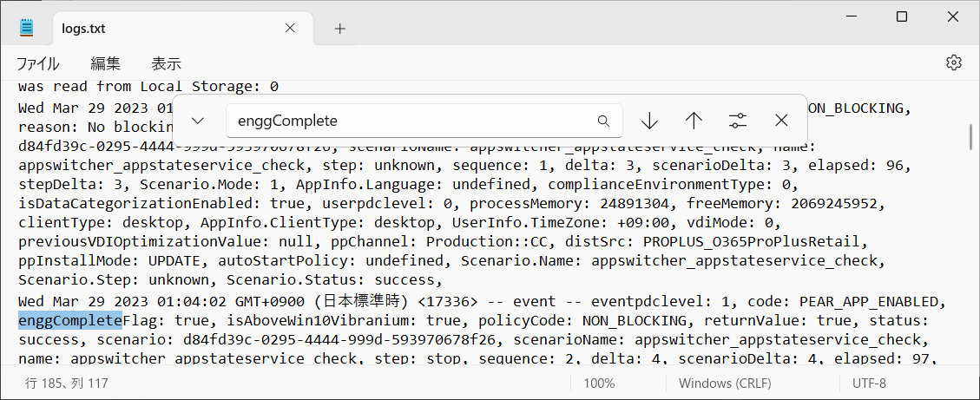The width and height of the screenshot is (980, 400).
Task: Find next match with down arrow
Action: (x=649, y=121)
